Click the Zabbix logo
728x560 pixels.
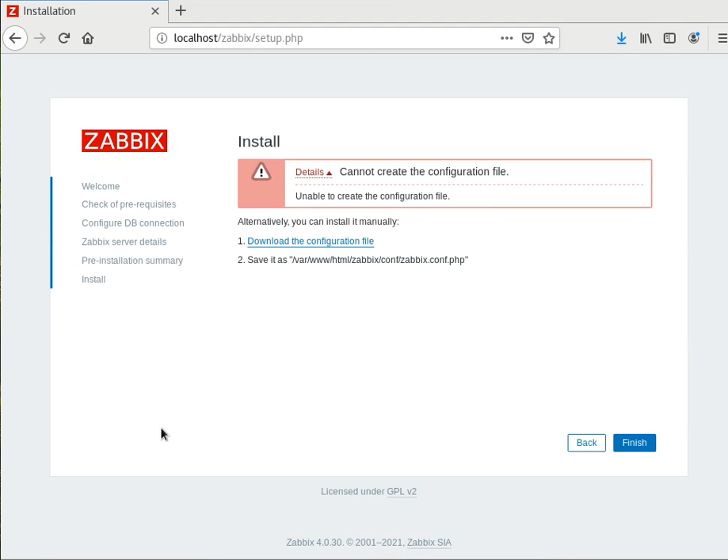pos(124,141)
